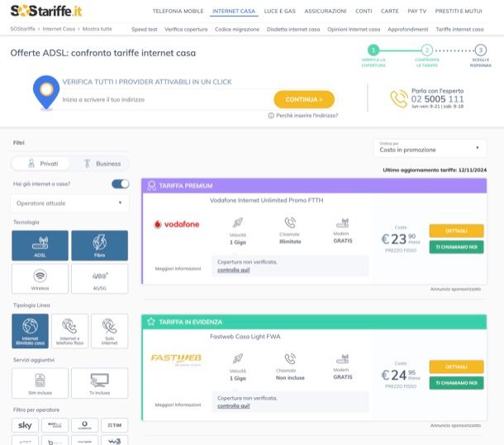Toggle the 4G/5G technology filter

[x=100, y=279]
